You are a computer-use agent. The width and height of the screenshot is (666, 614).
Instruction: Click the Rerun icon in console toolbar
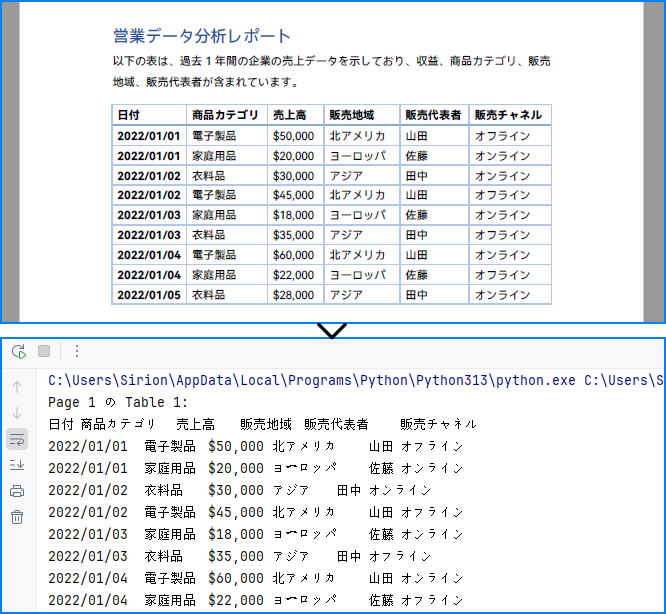pos(18,351)
